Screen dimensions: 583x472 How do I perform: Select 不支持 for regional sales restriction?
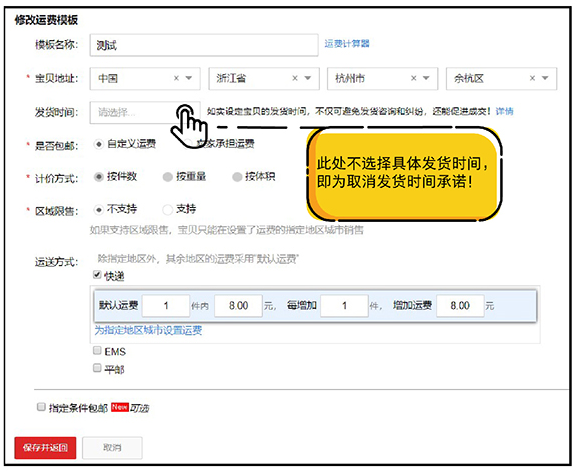(99, 210)
